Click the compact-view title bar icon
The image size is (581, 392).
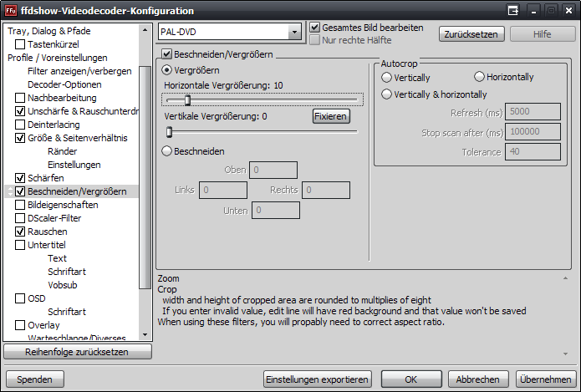pos(513,11)
